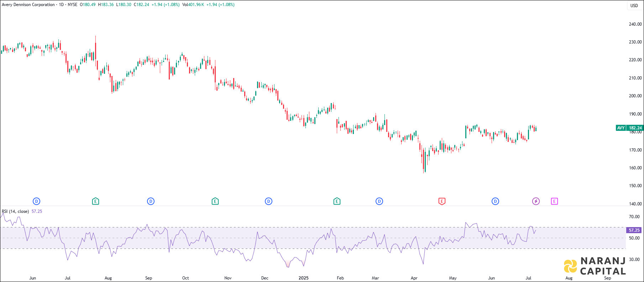The width and height of the screenshot is (644, 282).
Task: Click the Oct label on time axis
Action: point(185,278)
